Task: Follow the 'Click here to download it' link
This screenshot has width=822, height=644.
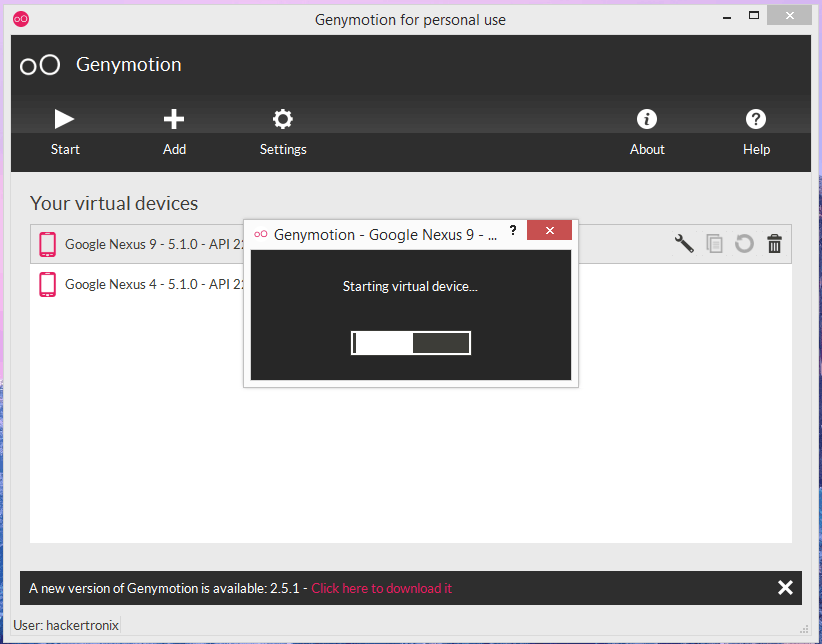Action: pos(381,588)
